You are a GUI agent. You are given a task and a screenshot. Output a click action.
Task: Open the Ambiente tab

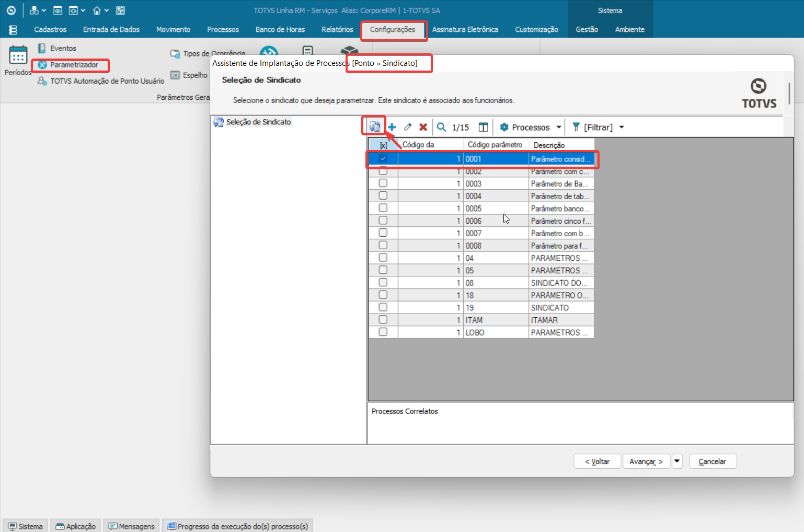click(x=630, y=30)
